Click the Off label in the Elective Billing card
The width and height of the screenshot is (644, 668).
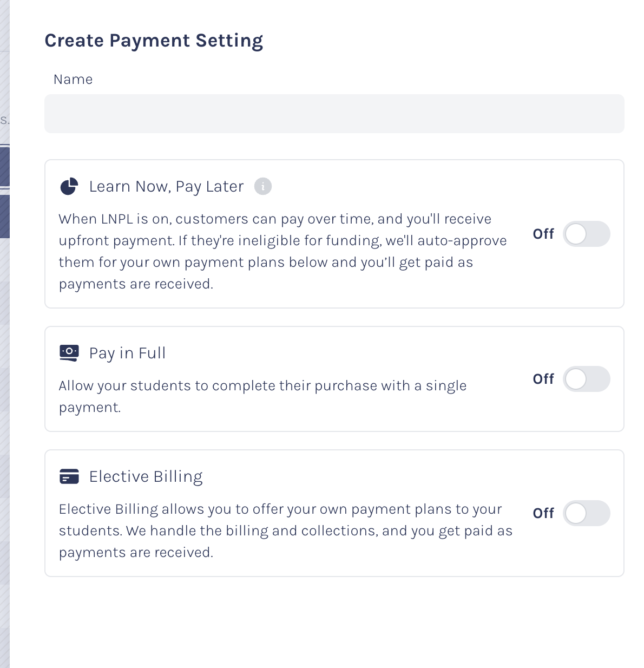click(543, 513)
